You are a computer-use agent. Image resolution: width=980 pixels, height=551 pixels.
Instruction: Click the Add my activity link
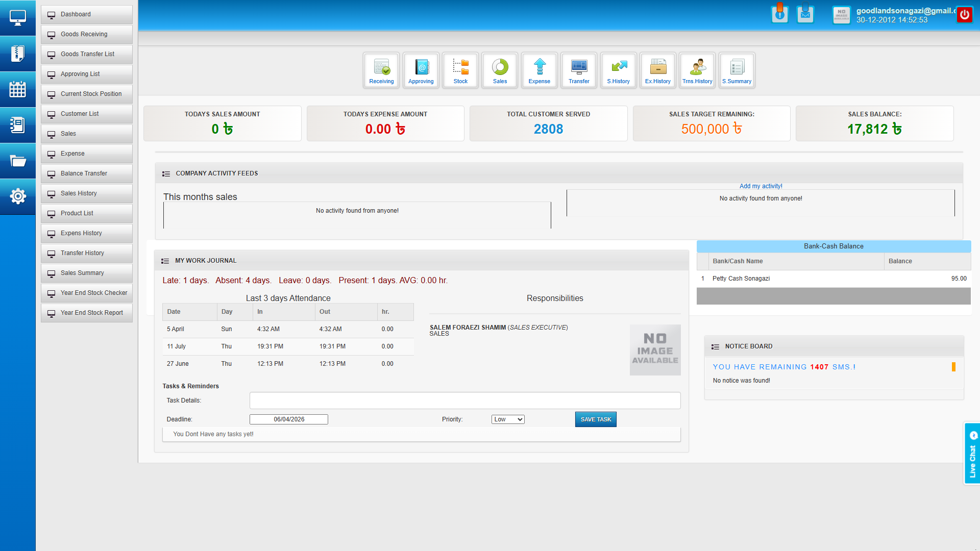coord(761,186)
